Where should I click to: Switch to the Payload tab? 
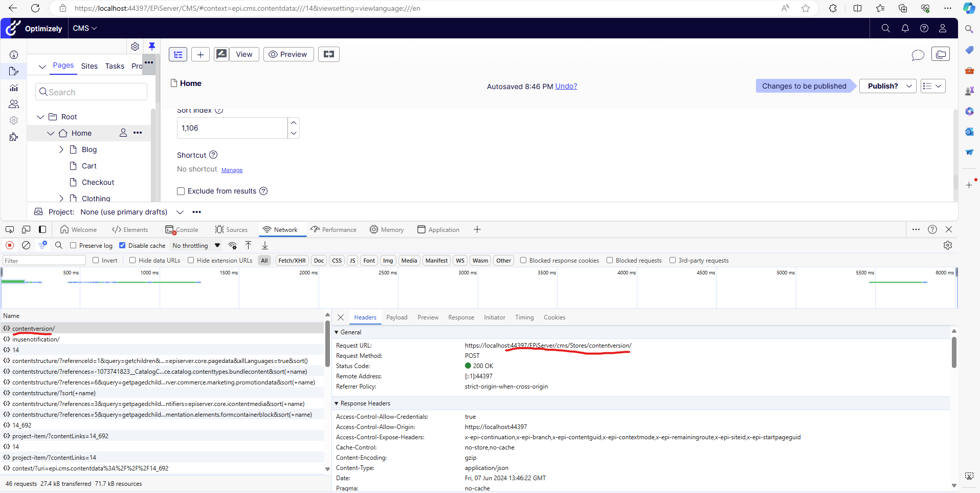396,317
